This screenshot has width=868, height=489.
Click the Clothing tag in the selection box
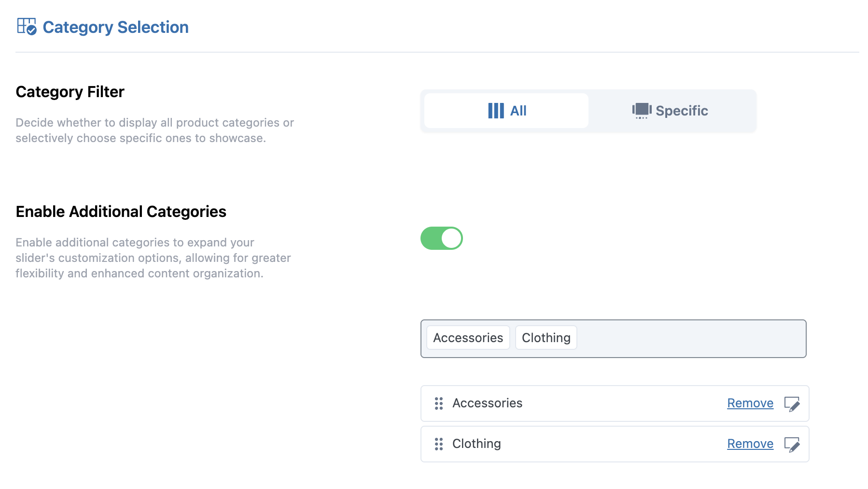(546, 338)
